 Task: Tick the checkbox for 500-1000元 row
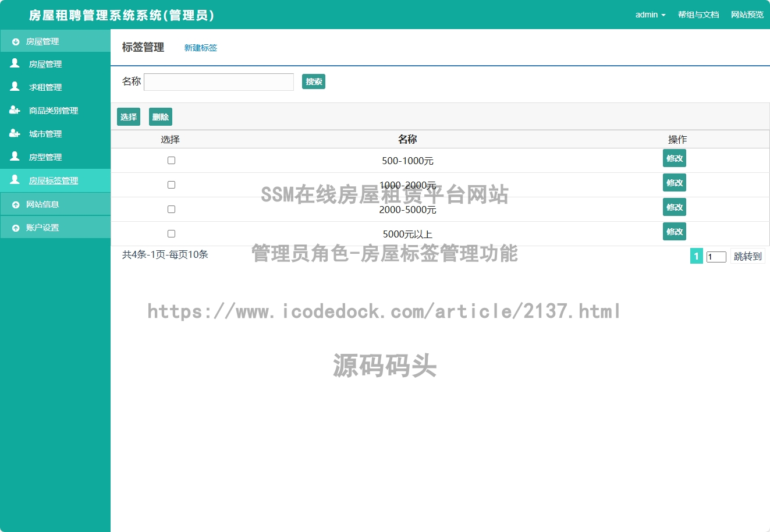coord(171,160)
